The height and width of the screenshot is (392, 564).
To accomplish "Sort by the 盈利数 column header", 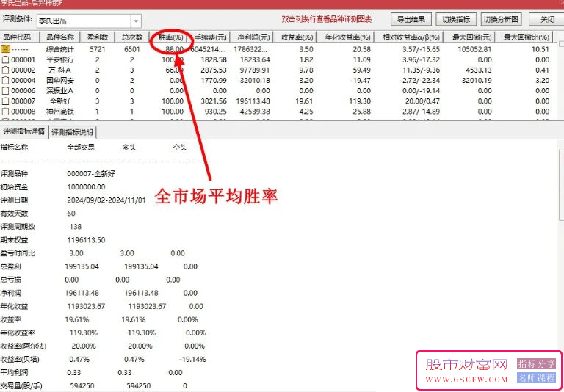I will coord(97,37).
